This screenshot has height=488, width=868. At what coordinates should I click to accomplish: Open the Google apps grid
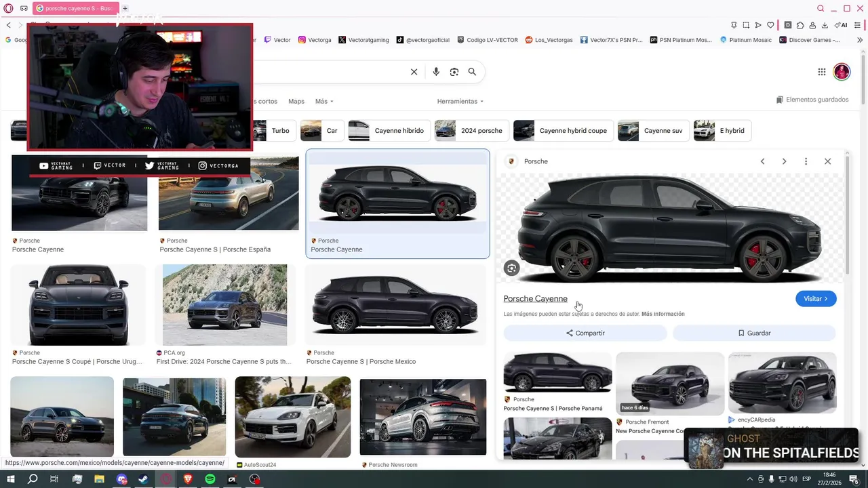point(822,72)
